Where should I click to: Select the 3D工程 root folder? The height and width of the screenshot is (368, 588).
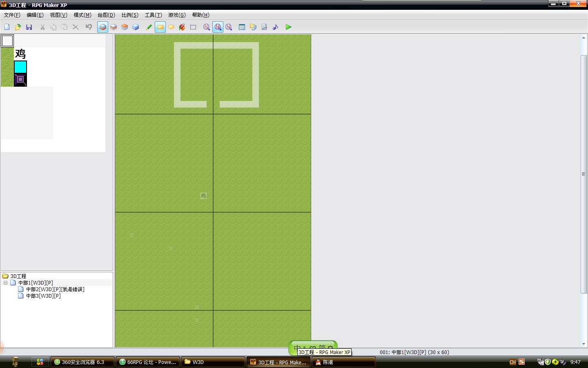18,276
